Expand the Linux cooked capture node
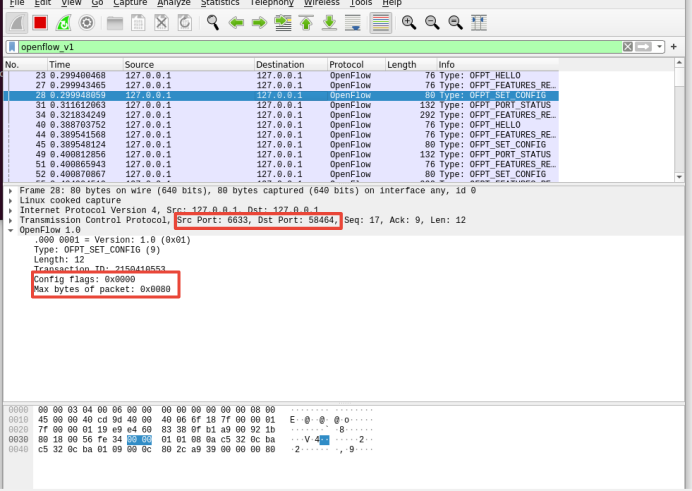The image size is (692, 491). coord(11,200)
